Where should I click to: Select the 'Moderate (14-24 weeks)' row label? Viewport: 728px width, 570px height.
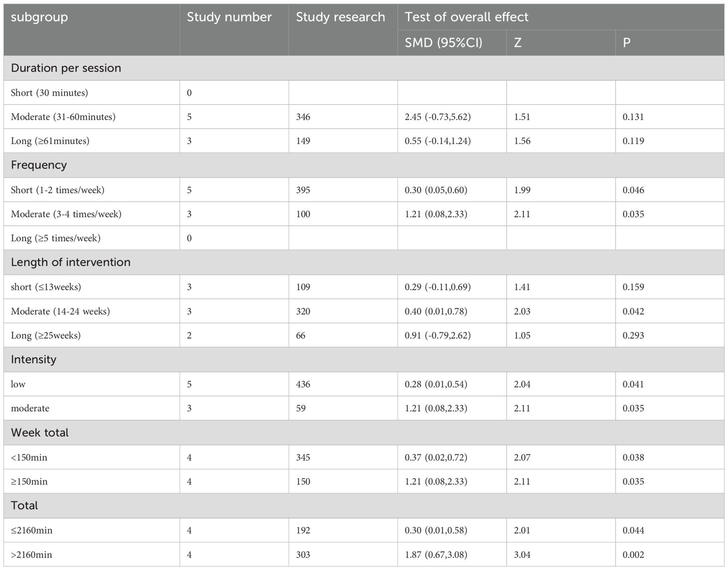coord(60,312)
